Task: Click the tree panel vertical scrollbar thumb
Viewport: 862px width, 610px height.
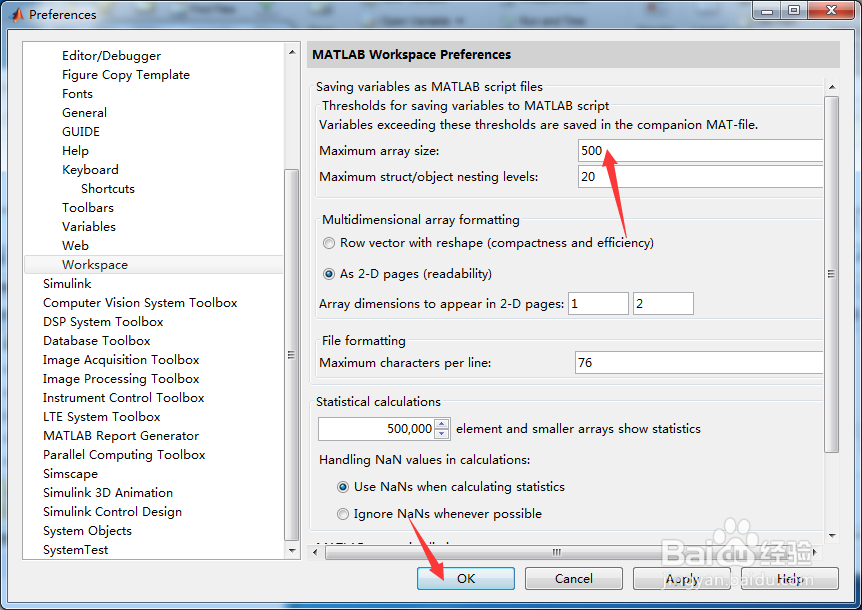Action: point(292,355)
